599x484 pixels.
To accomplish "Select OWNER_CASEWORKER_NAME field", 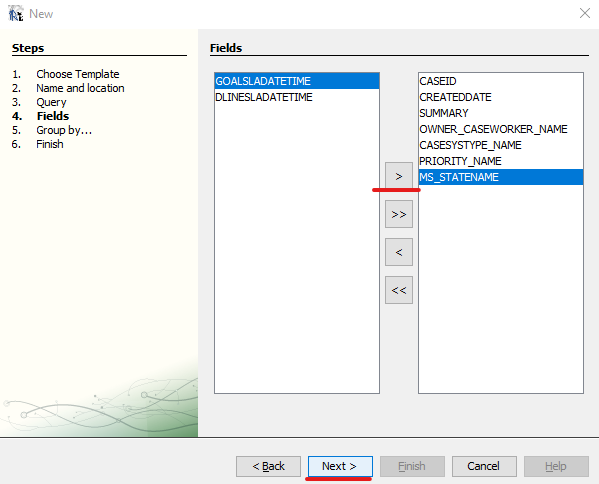I will (501, 129).
